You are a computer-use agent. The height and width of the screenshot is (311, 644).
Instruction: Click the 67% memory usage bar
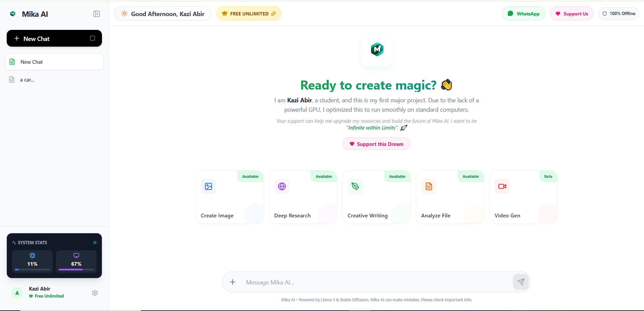coord(76,269)
